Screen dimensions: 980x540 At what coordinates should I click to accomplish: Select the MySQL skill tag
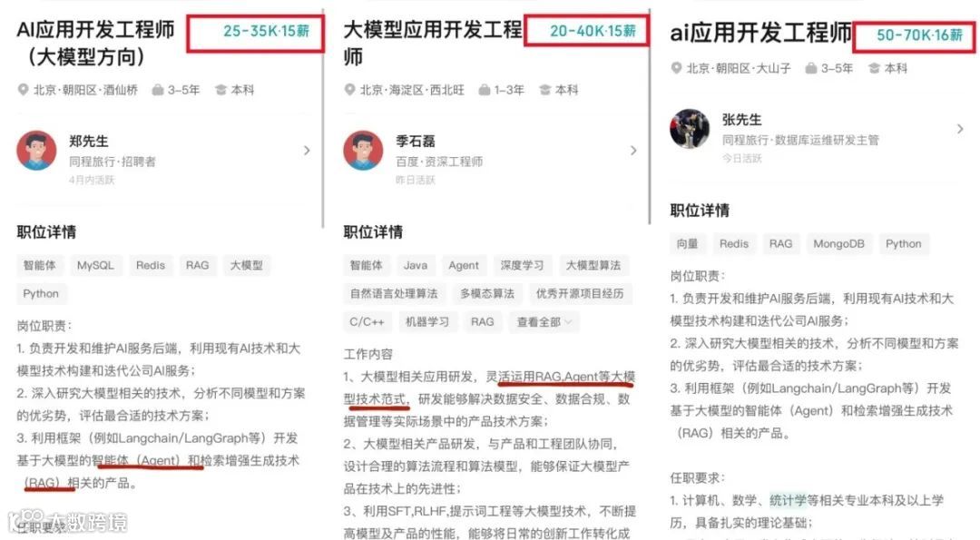pyautogui.click(x=95, y=266)
